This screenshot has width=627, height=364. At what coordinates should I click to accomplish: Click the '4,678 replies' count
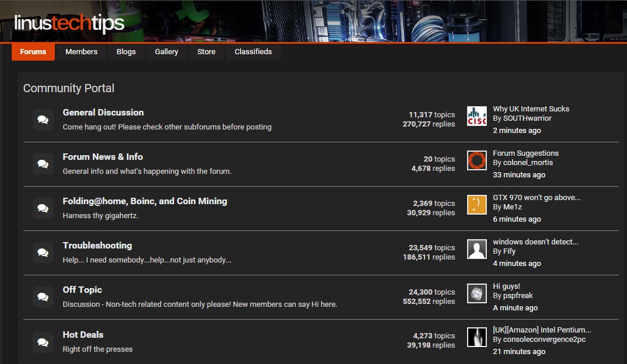pos(433,169)
